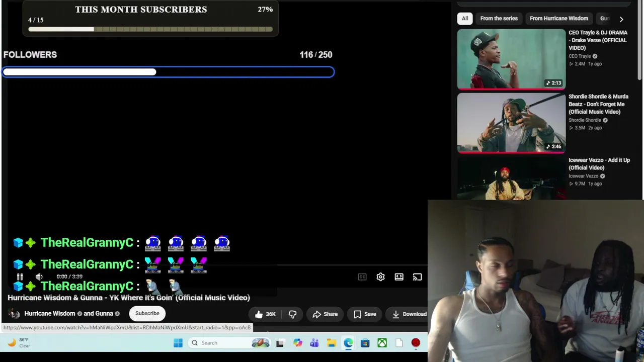Open the Icewear Vezzo - Add it Up title
The width and height of the screenshot is (644, 362).
[599, 164]
